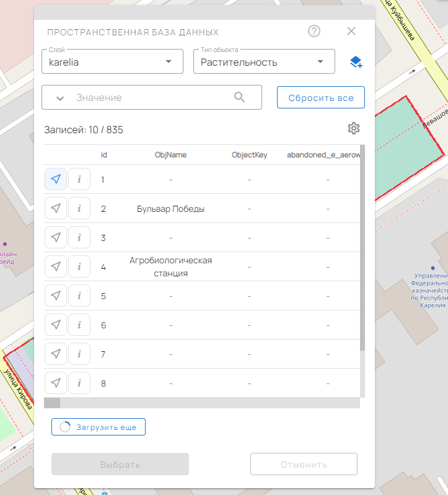Open the help question mark icon
The width and height of the screenshot is (448, 495).
(314, 31)
